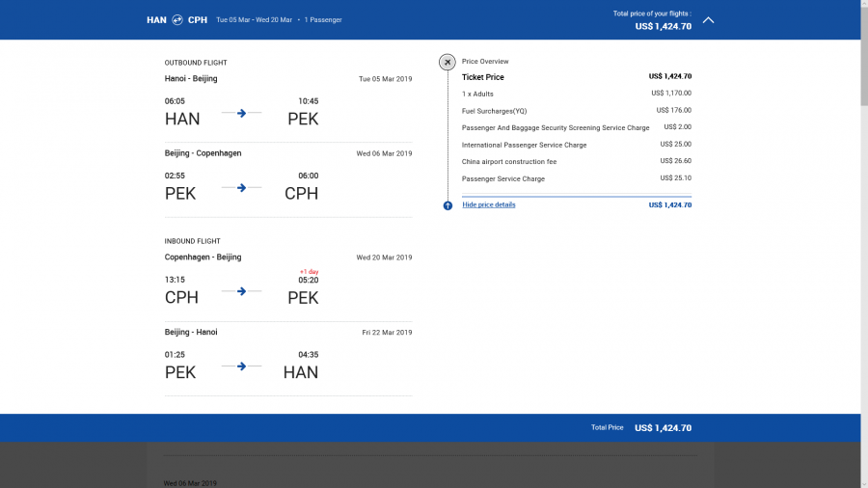Click the Total Price amount in the bottom bar

(663, 427)
